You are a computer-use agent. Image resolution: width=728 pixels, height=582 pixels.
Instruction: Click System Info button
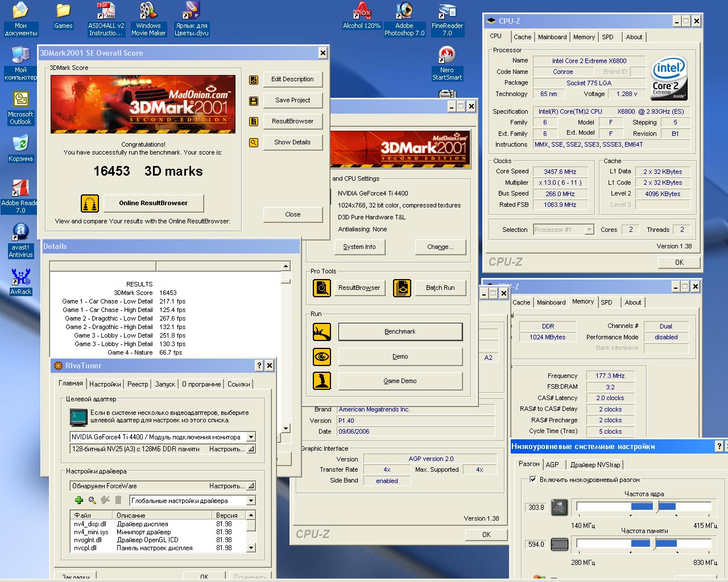pyautogui.click(x=359, y=247)
